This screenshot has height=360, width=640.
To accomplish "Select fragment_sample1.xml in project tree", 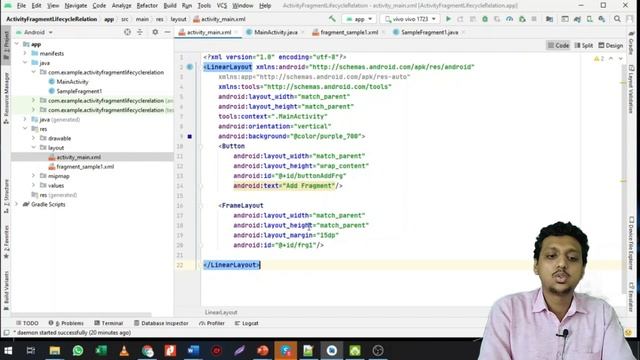I will [x=85, y=167].
